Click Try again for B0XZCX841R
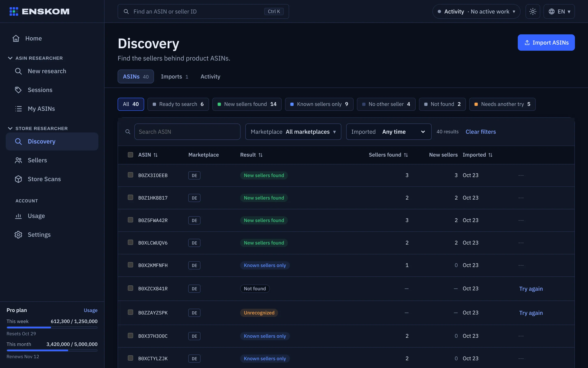The width and height of the screenshot is (588, 368). pyautogui.click(x=531, y=289)
